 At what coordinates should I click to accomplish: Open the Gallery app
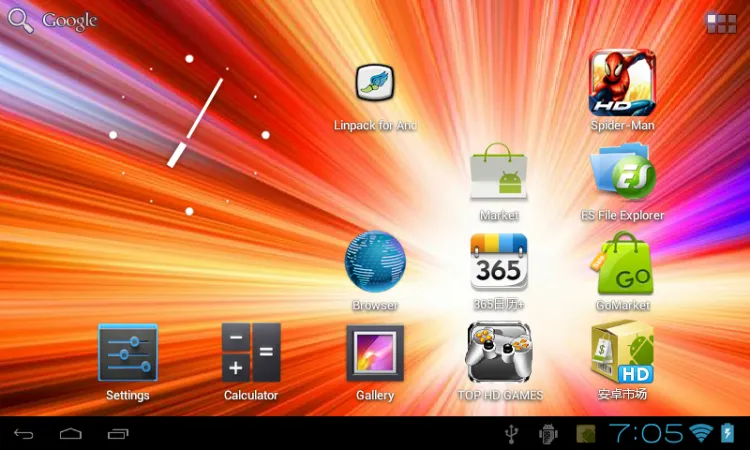click(375, 353)
